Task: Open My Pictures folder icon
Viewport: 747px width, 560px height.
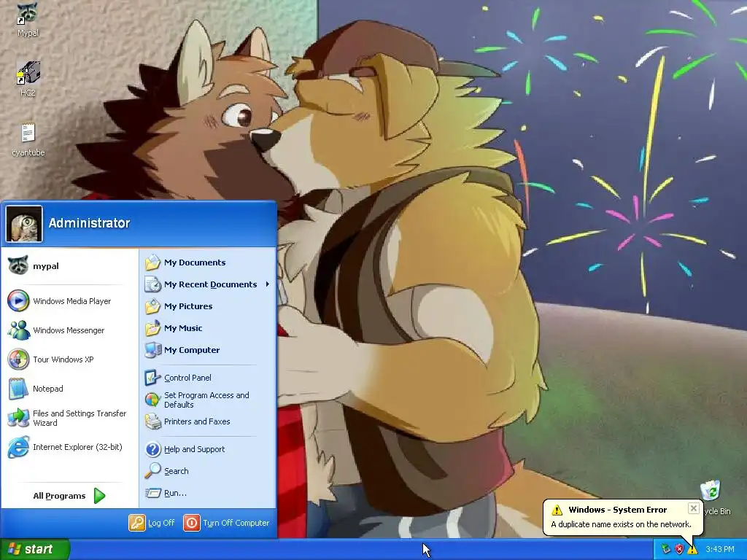Action: [x=152, y=306]
